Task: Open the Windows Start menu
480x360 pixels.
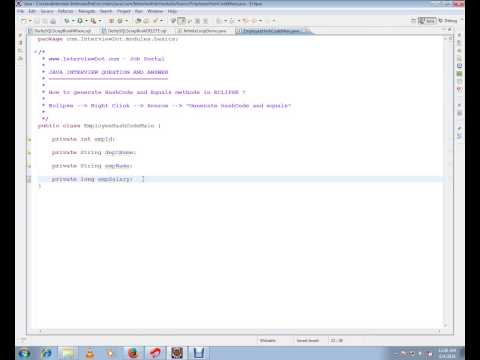Action: (x=24, y=353)
